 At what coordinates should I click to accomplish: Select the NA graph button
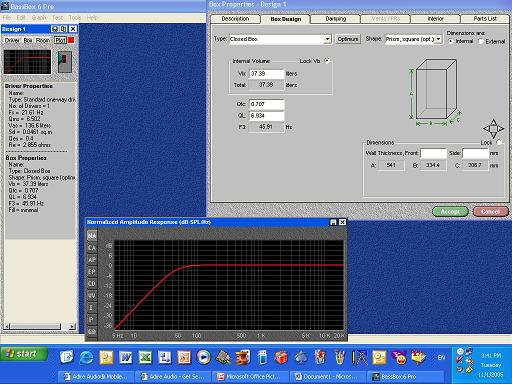pos(92,236)
